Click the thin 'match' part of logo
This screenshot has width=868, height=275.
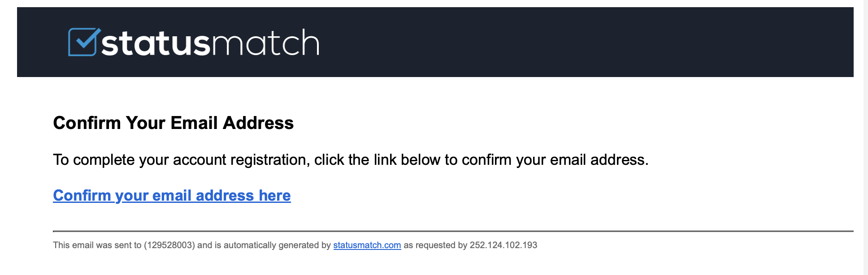(x=265, y=43)
